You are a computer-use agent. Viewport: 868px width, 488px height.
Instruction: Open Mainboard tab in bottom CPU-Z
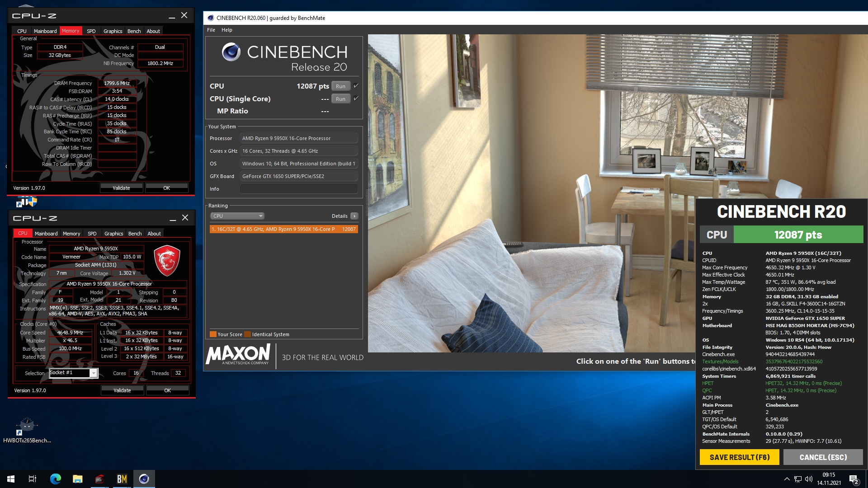pos(46,234)
